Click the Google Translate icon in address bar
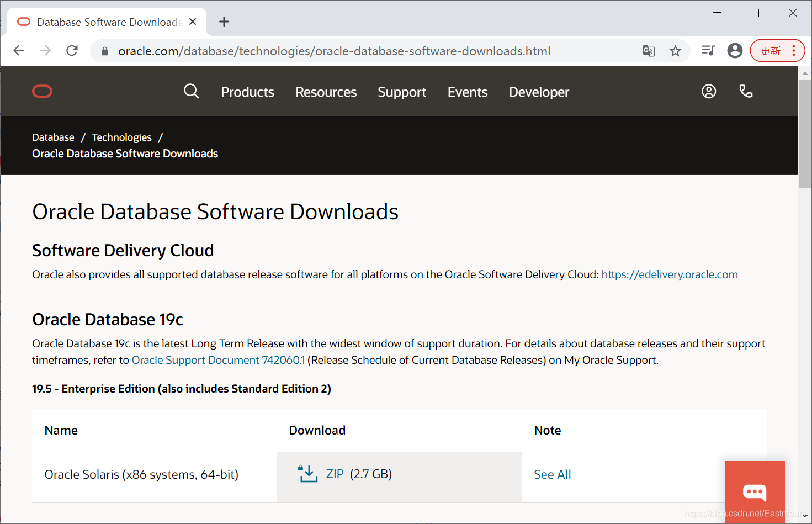This screenshot has height=524, width=812. point(649,51)
